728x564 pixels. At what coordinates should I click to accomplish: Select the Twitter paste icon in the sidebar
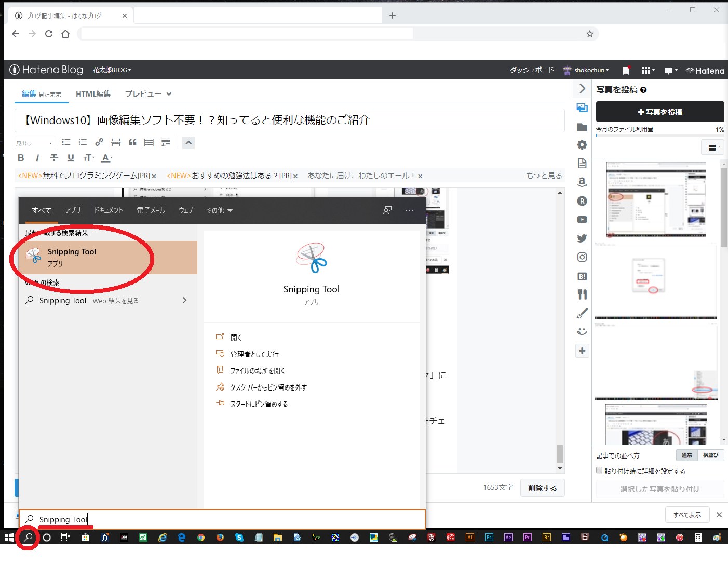pos(582,238)
